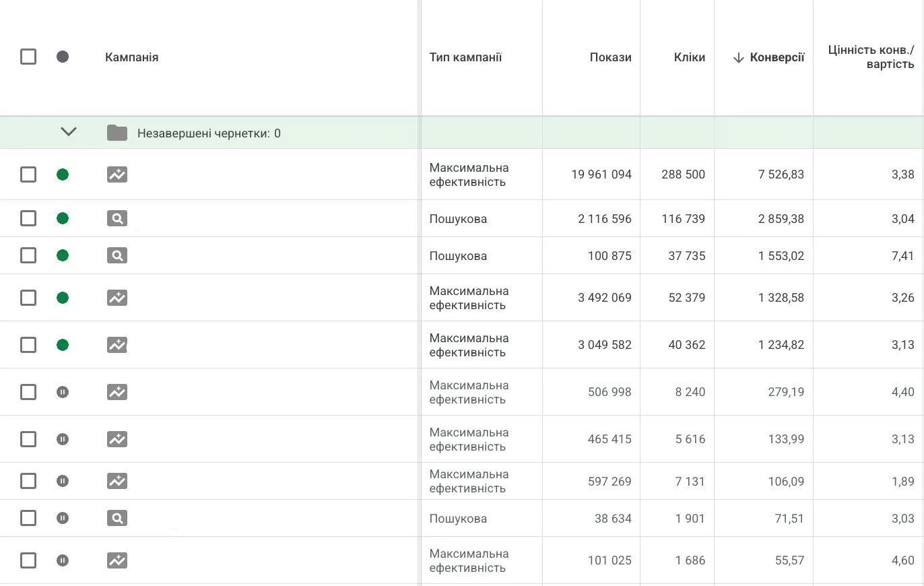924x586 pixels.
Task: Click Search campaign icon in 1 553,02 conversions row
Action: 117,255
